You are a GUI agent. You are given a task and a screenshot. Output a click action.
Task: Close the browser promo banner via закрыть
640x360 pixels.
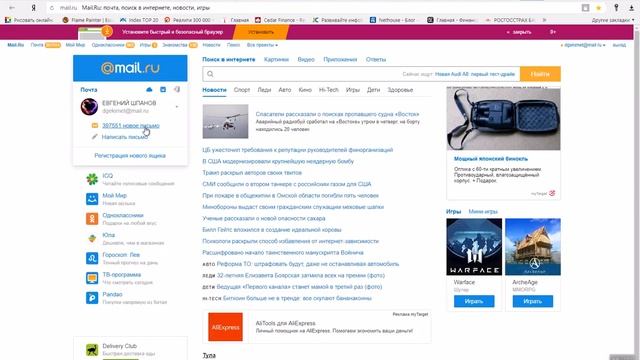[519, 32]
